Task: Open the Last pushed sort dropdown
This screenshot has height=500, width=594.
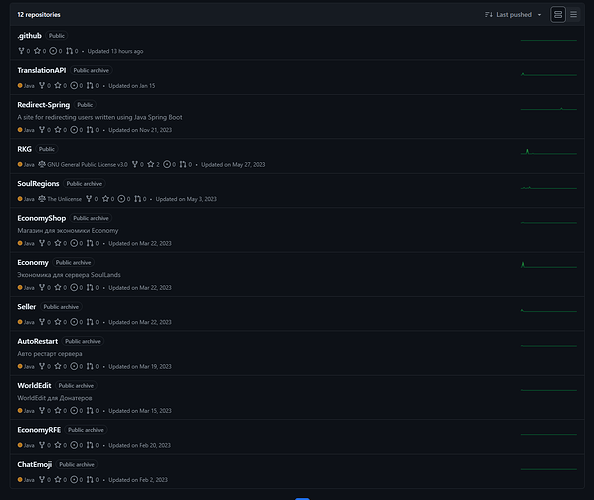Action: [x=513, y=15]
